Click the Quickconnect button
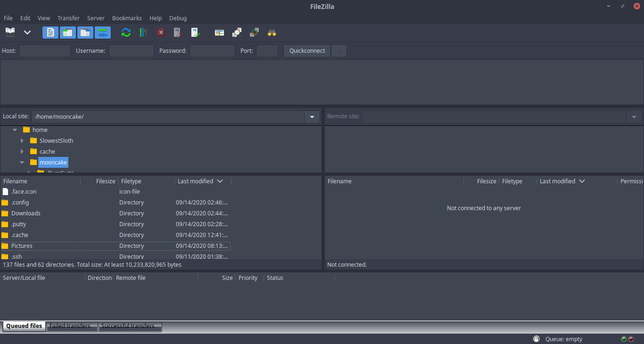Screen dimensions: 644x344 pyautogui.click(x=307, y=51)
